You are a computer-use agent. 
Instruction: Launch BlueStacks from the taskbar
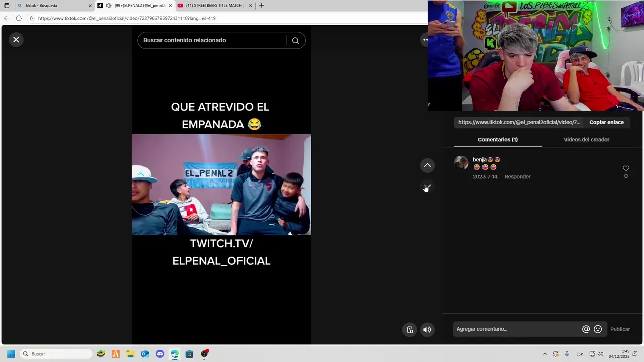tap(101, 354)
